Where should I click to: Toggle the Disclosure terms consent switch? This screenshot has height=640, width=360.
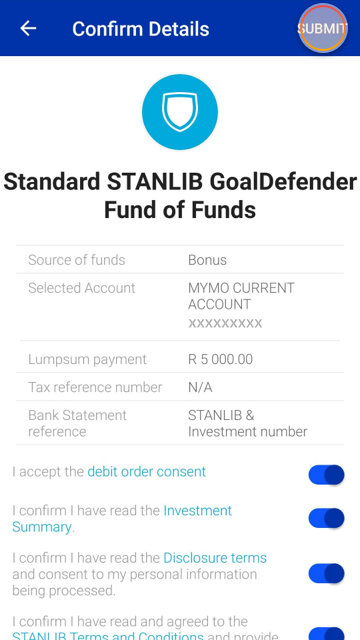click(x=326, y=573)
